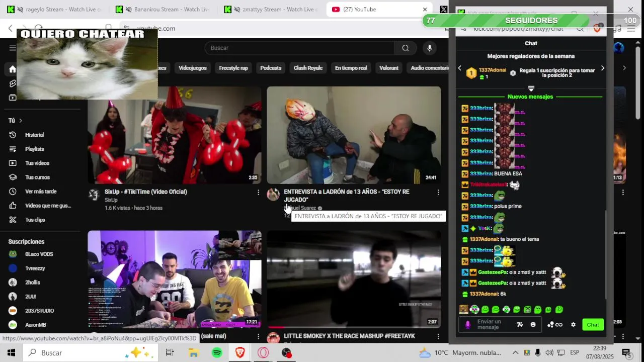
Task: Open the 7TV emote menu in chat input
Action: (520, 325)
